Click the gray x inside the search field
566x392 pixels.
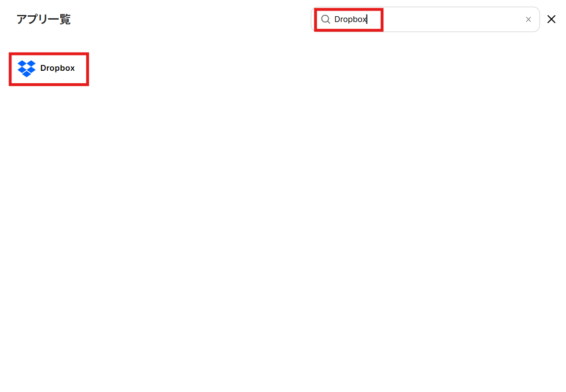528,20
